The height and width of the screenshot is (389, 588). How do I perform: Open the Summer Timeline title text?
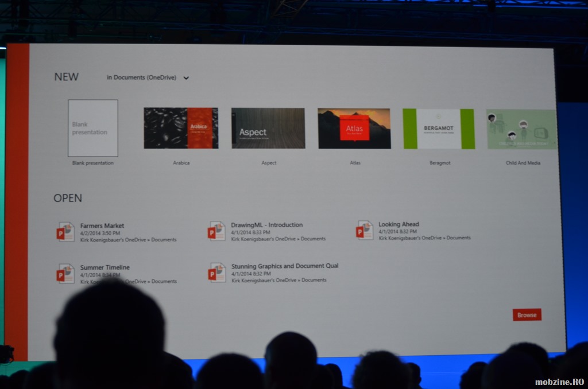105,267
